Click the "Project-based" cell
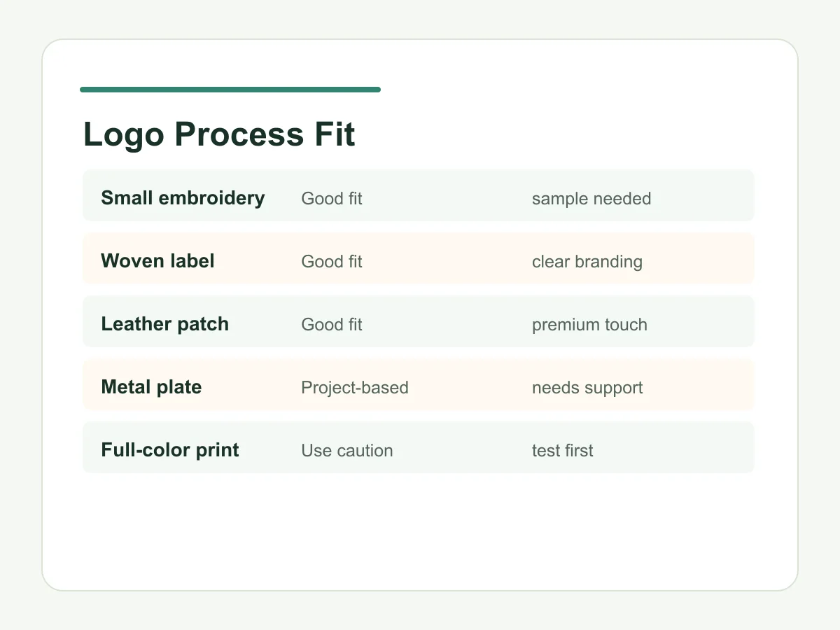The width and height of the screenshot is (840, 630). [355, 388]
